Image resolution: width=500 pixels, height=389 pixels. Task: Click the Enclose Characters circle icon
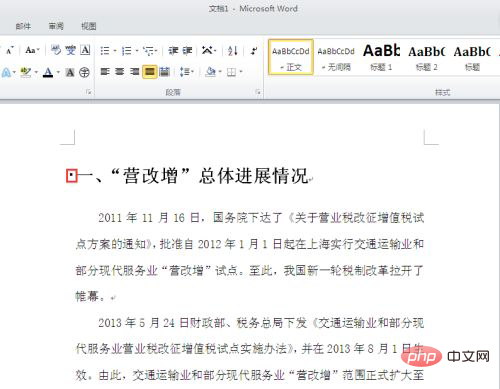(x=85, y=72)
